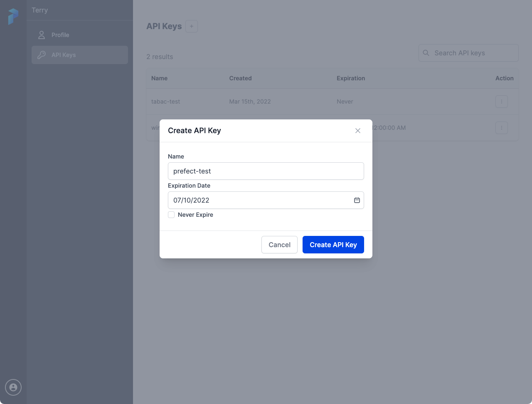The image size is (532, 404).
Task: Open actions menu for second key row
Action: pyautogui.click(x=502, y=128)
